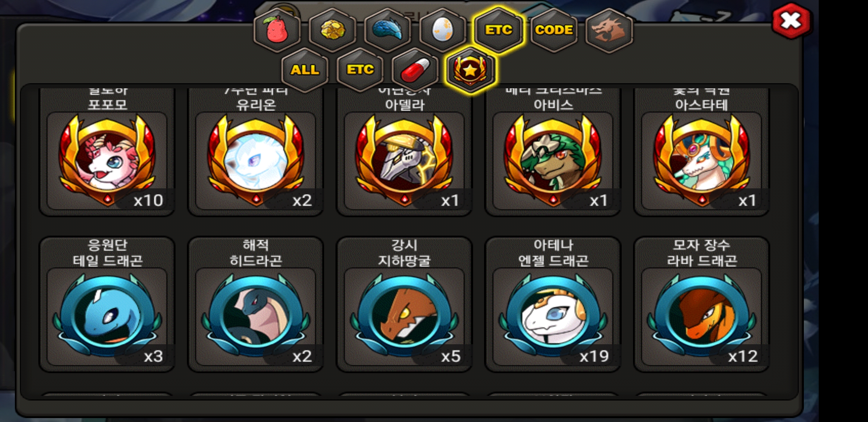868x422 pixels.
Task: Select the 테일 드래곤 blue emblem x3
Action: click(107, 304)
